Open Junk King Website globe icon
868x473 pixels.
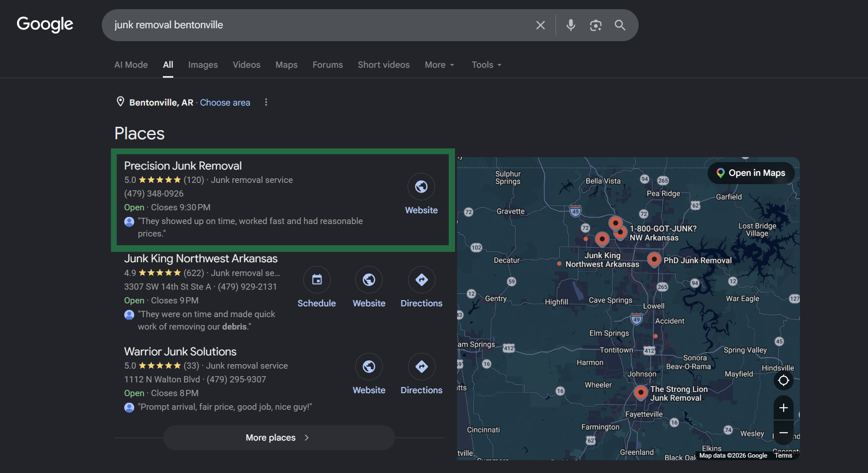(x=369, y=280)
